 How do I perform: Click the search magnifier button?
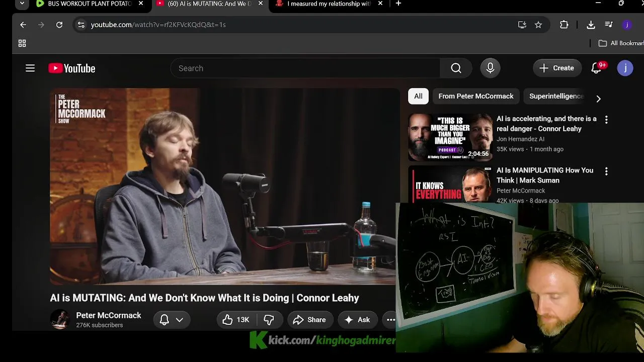[456, 68]
